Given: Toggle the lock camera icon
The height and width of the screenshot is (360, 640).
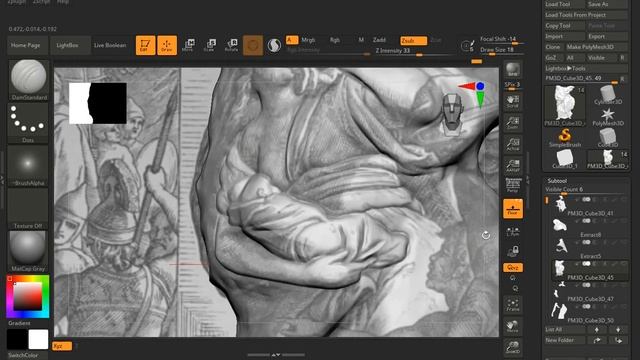Looking at the screenshot, I should pyautogui.click(x=513, y=251).
